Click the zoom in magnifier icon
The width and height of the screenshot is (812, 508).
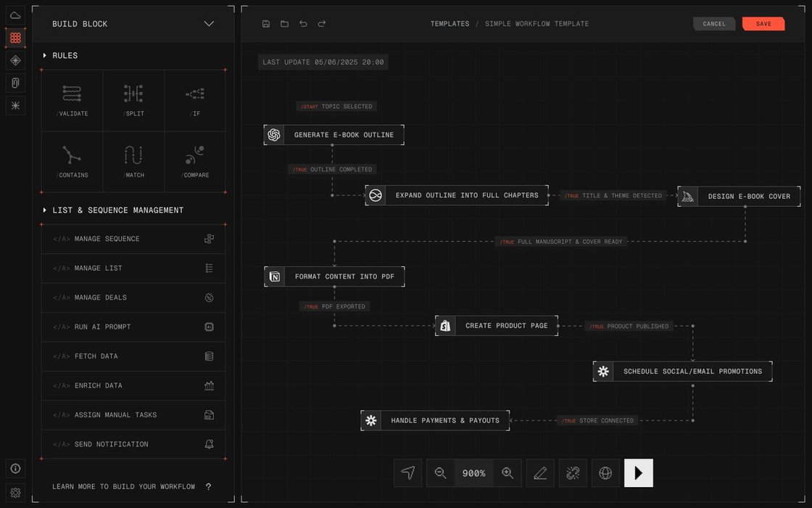click(x=507, y=473)
